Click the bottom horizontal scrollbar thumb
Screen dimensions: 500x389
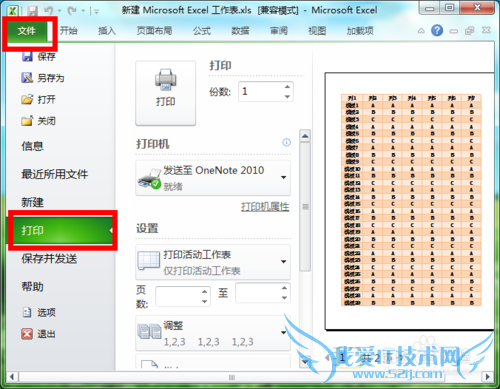click(232, 377)
